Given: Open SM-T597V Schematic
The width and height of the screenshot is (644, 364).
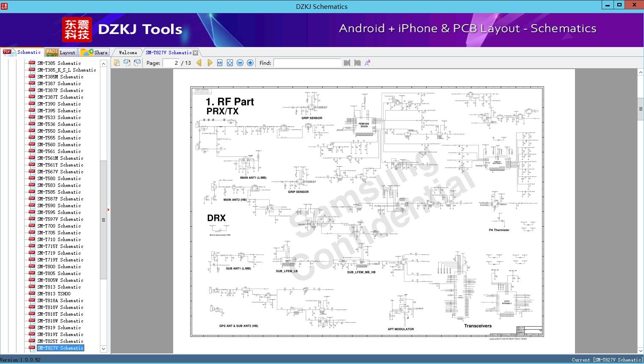Looking at the screenshot, I should pyautogui.click(x=60, y=219).
